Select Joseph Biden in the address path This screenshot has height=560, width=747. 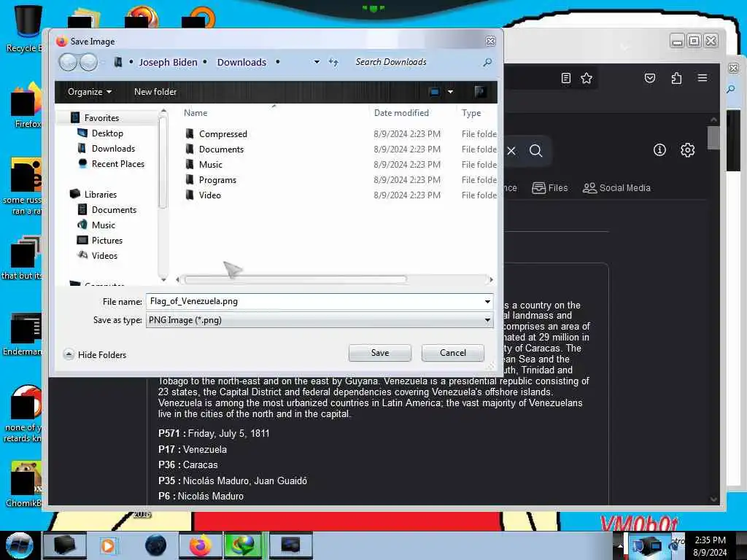168,63
